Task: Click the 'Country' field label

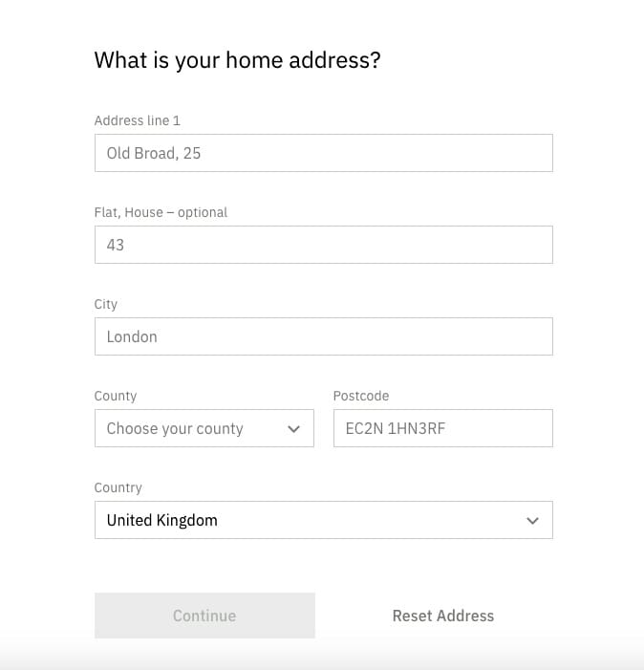Action: (118, 487)
